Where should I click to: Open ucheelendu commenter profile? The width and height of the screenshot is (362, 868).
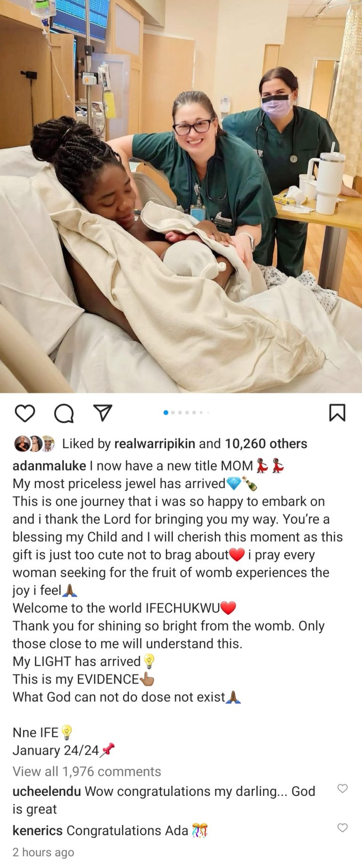point(47,791)
